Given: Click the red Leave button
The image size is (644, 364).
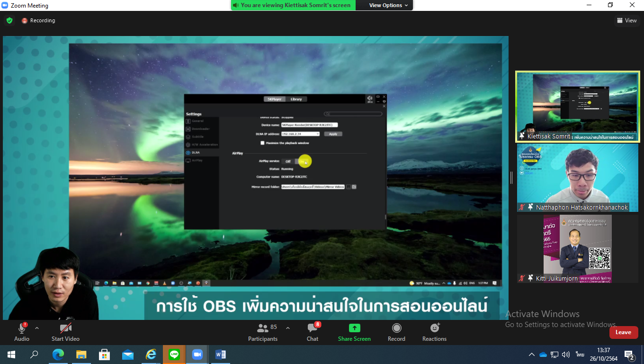Looking at the screenshot, I should pos(623,332).
